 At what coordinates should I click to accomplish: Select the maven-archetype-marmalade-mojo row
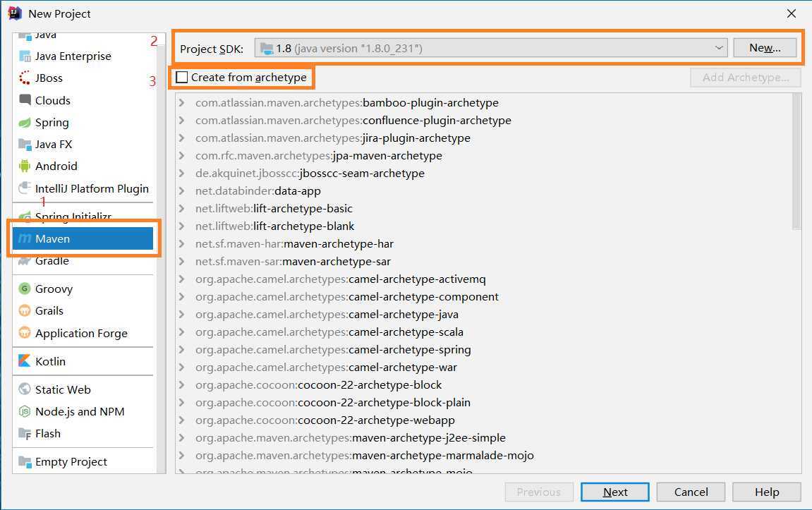[x=484, y=455]
